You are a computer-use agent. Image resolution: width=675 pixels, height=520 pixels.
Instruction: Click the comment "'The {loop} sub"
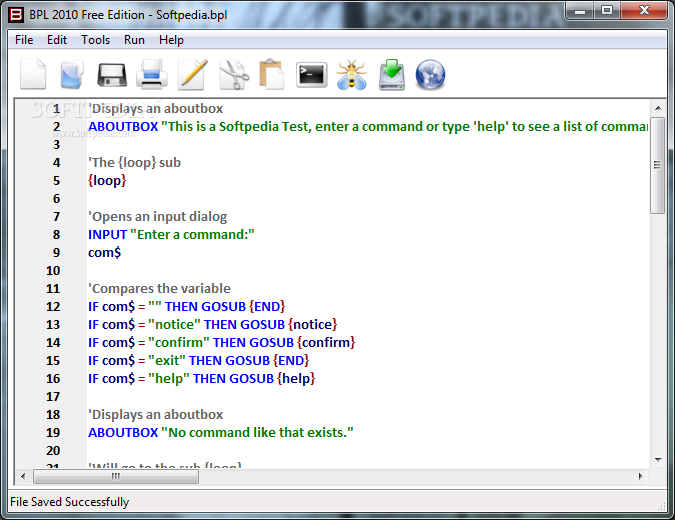134,163
